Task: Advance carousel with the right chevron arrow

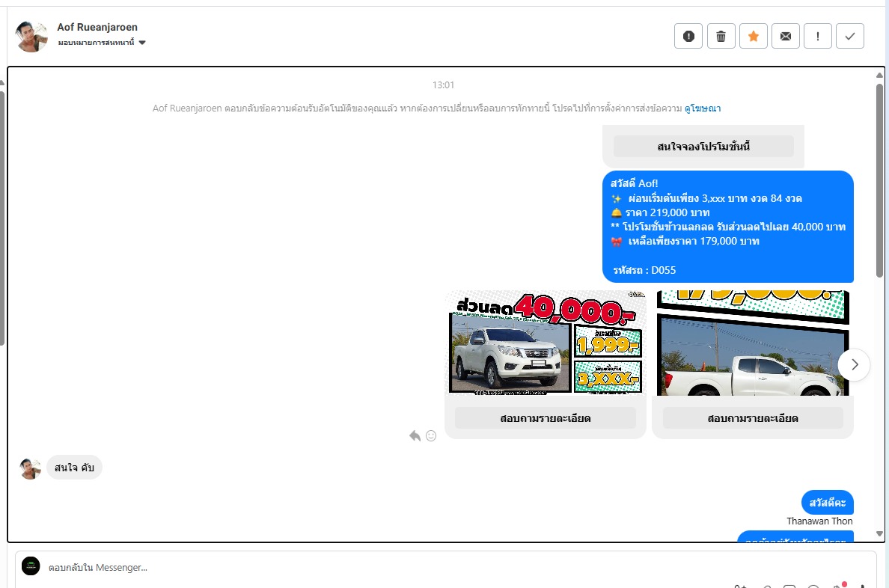Action: click(854, 364)
